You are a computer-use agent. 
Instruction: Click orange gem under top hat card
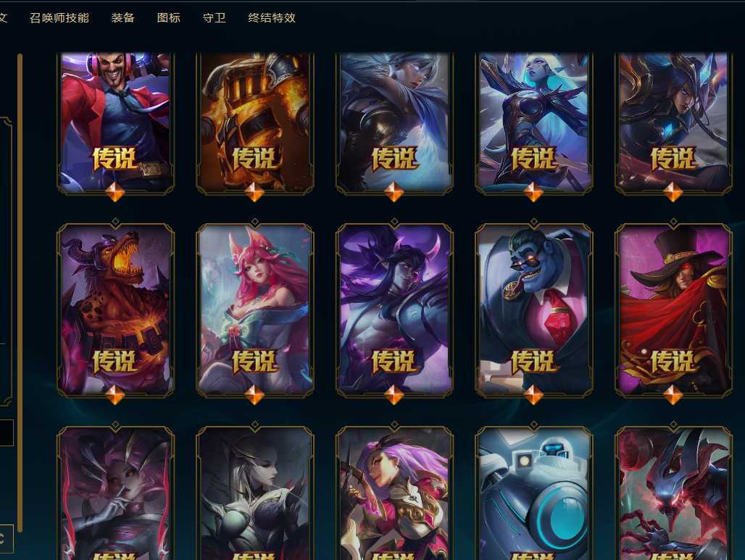[x=673, y=395]
